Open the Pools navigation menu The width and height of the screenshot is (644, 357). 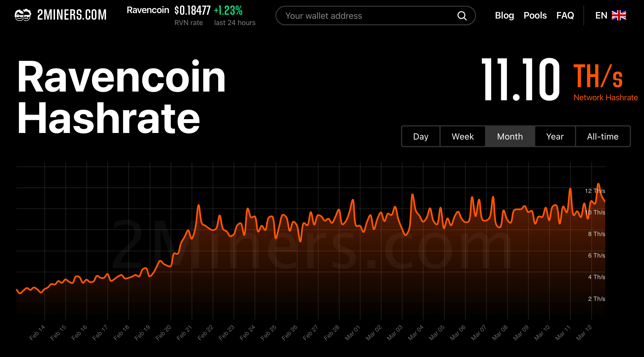535,15
